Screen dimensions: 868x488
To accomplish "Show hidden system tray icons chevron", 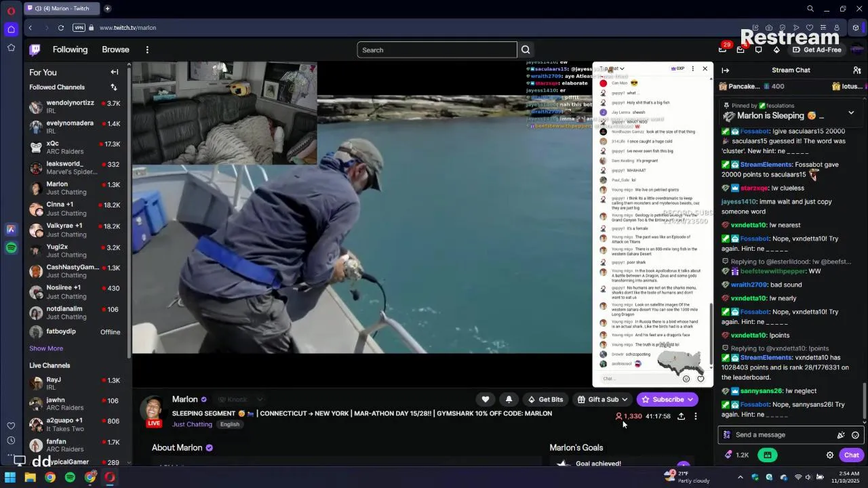I will point(740,477).
